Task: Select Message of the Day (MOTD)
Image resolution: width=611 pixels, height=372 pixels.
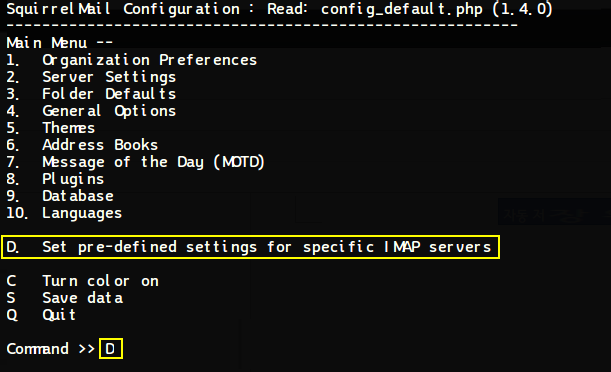Action: pos(136,162)
